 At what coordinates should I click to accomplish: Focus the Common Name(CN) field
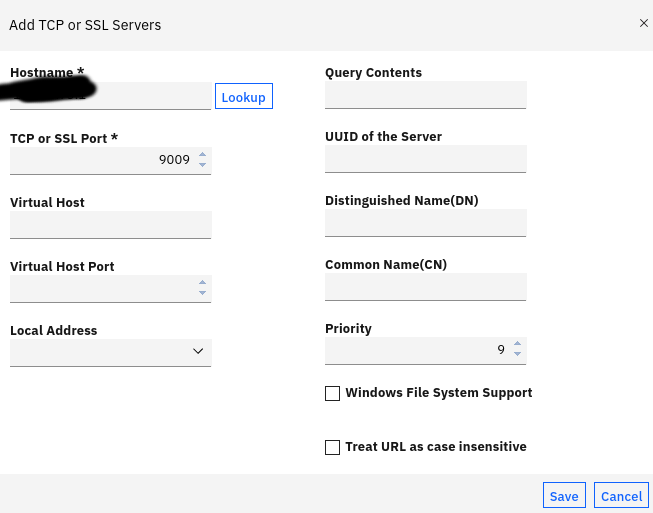click(425, 287)
